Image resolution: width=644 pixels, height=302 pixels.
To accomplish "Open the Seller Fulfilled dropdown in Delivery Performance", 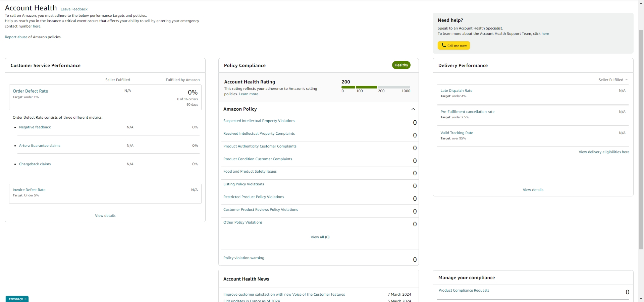I will 613,80.
